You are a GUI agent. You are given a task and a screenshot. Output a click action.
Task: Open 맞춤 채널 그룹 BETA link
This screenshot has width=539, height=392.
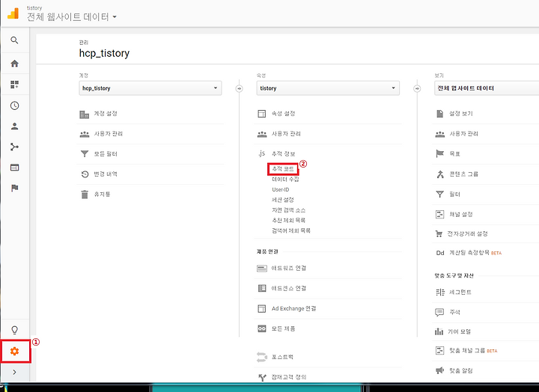tap(473, 351)
